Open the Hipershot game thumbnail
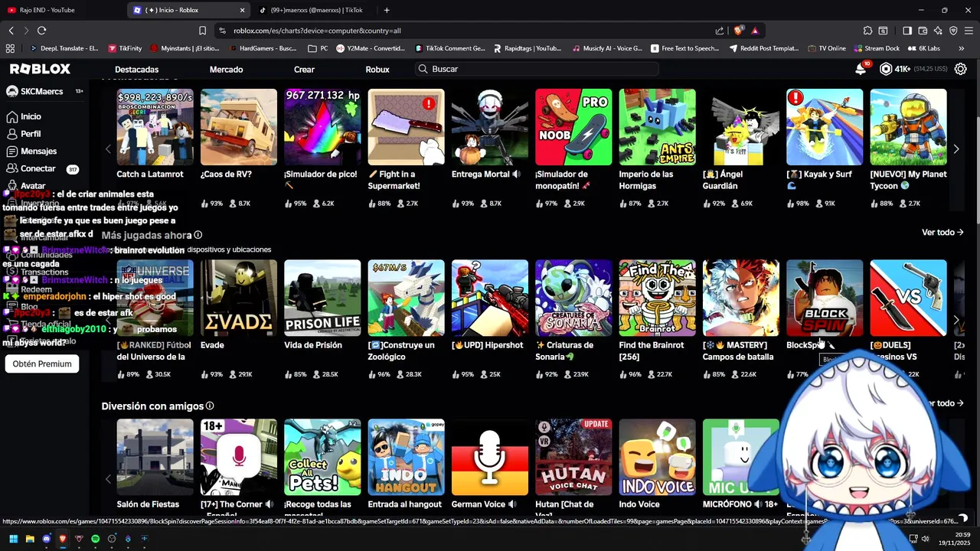980x551 pixels. coord(490,298)
